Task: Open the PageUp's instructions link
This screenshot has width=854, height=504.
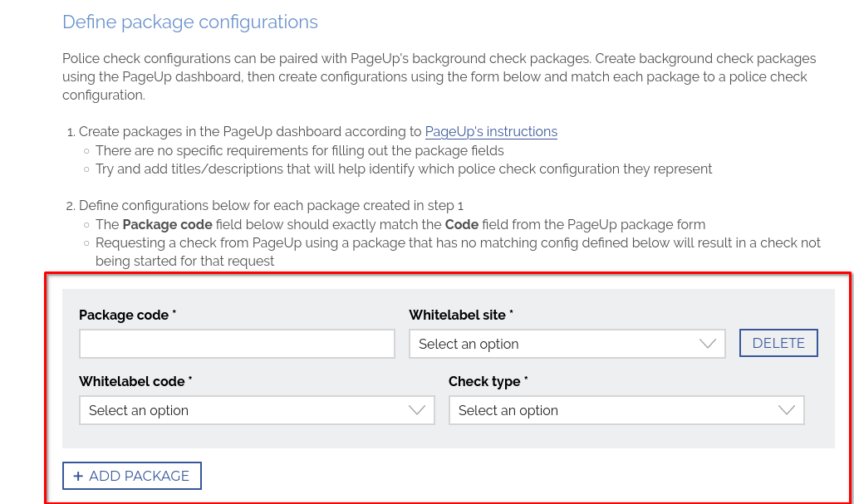Action: (491, 131)
